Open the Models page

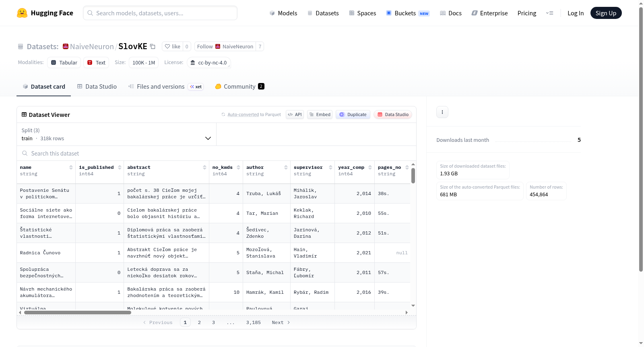coord(283,13)
